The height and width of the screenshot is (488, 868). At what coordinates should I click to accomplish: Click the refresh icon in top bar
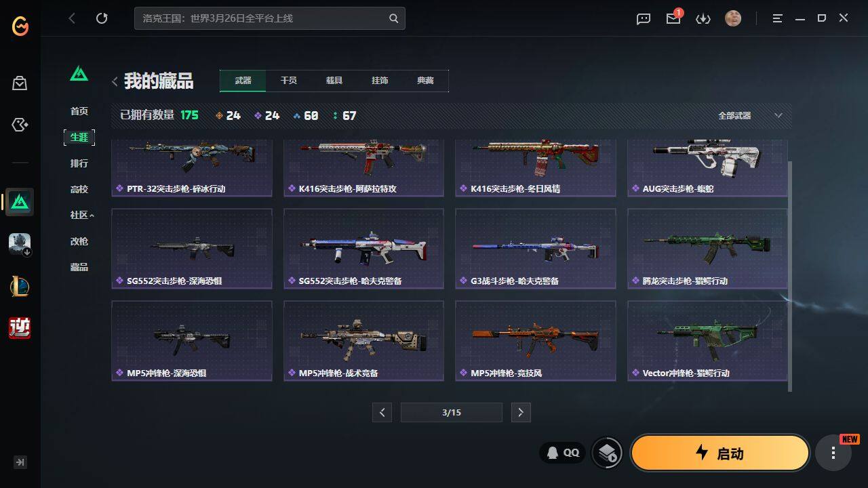click(102, 18)
